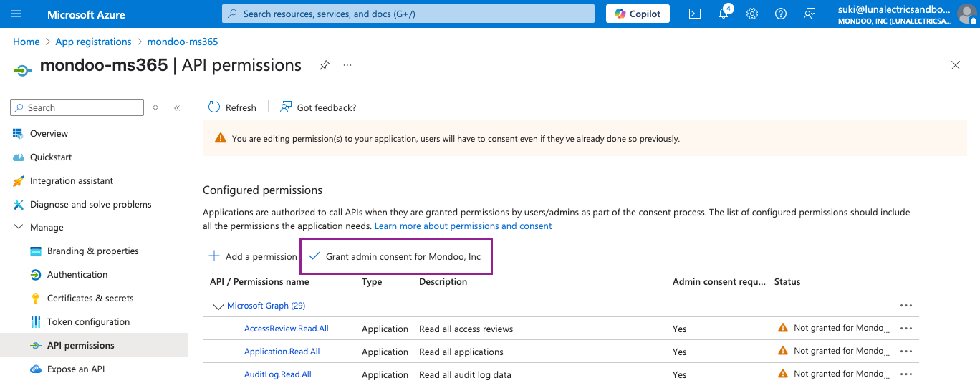Click the API / Permissions name header
This screenshot has height=383, width=980.
(259, 282)
